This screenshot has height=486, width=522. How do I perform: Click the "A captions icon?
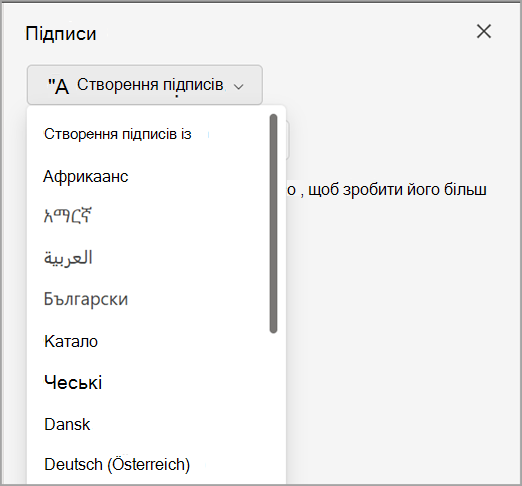point(59,86)
